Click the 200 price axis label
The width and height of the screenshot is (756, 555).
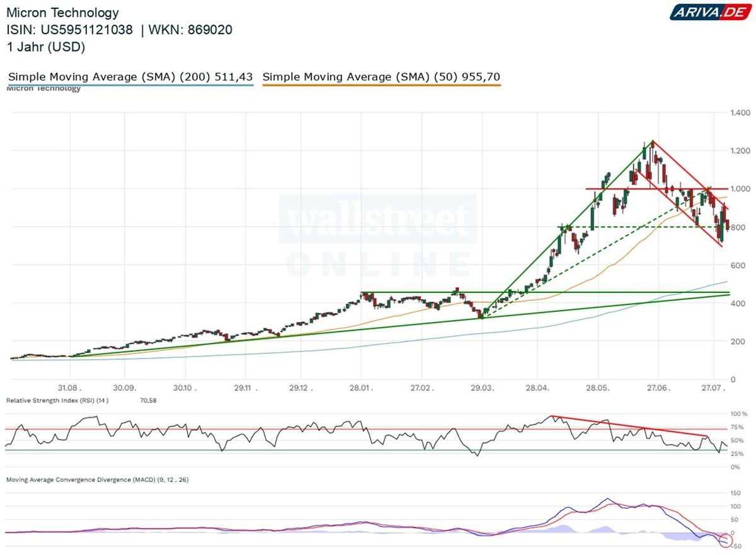click(737, 341)
